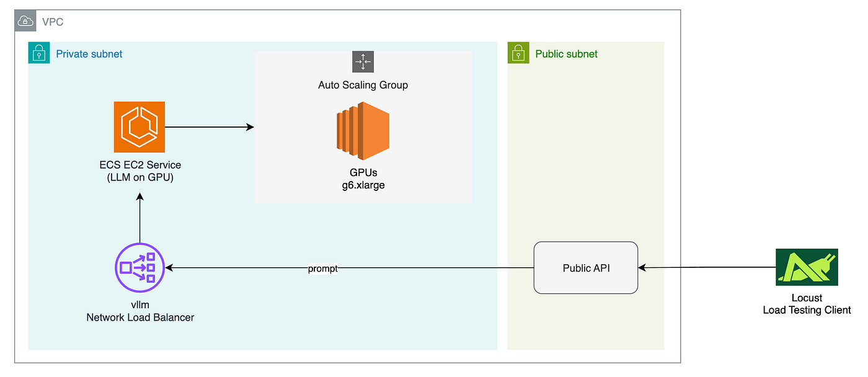Click the 'prompt' arrow label
The width and height of the screenshot is (868, 377).
coord(322,268)
